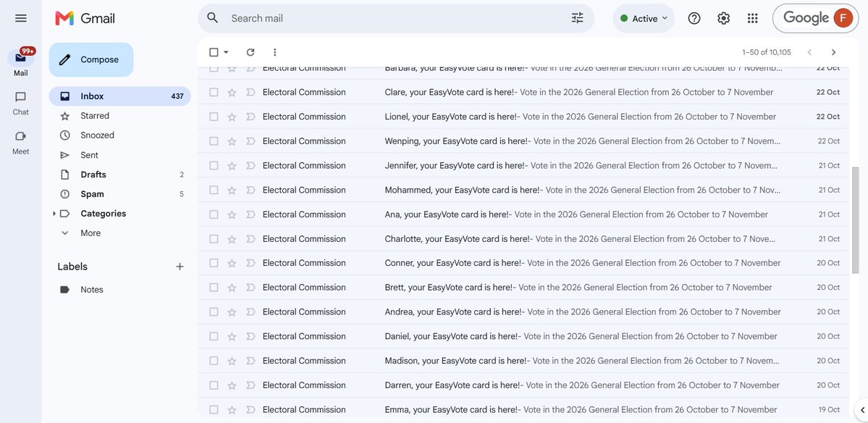Check the box for Madison's email
This screenshot has width=868, height=423.
[214, 361]
